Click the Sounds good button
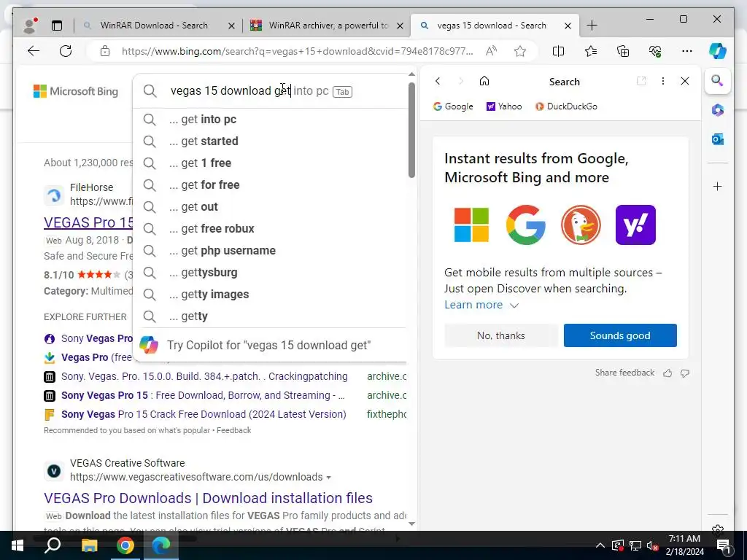 pos(620,335)
